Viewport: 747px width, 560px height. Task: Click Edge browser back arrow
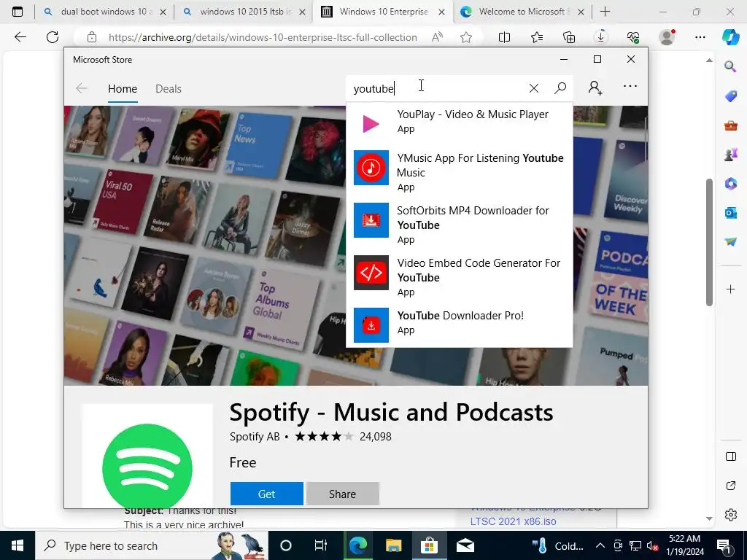tap(20, 37)
